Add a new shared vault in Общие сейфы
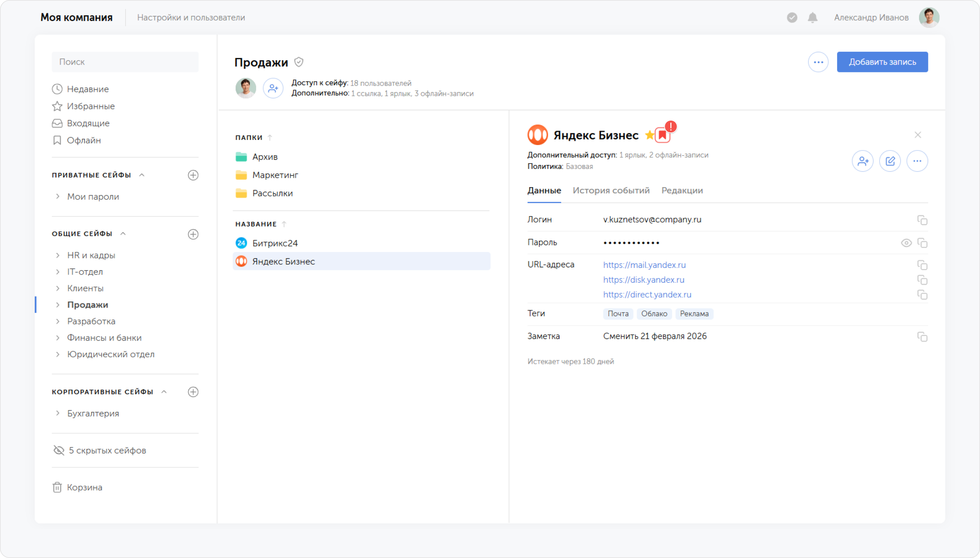This screenshot has height=558, width=980. [193, 234]
